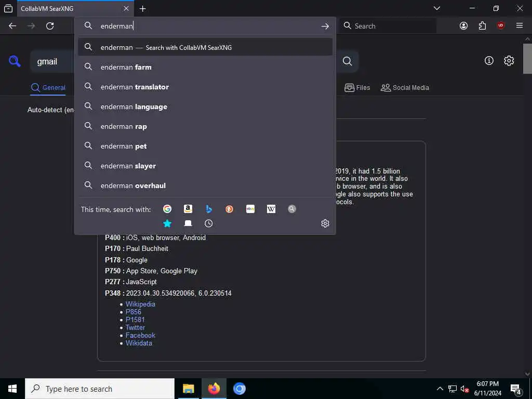Click the SearXNG logo magnifier
The height and width of the screenshot is (399, 532).
click(x=15, y=61)
